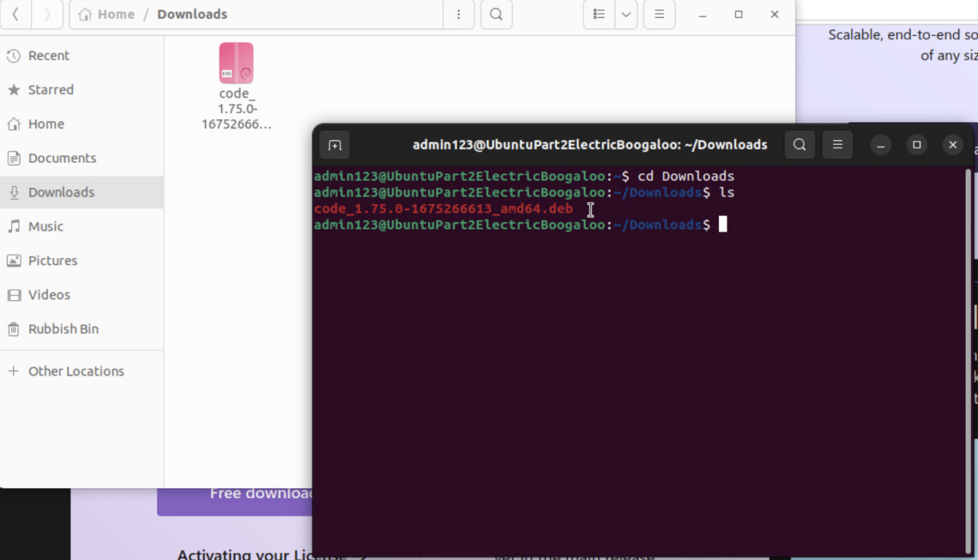
Task: Open the Files main hamburger menu
Action: (659, 14)
